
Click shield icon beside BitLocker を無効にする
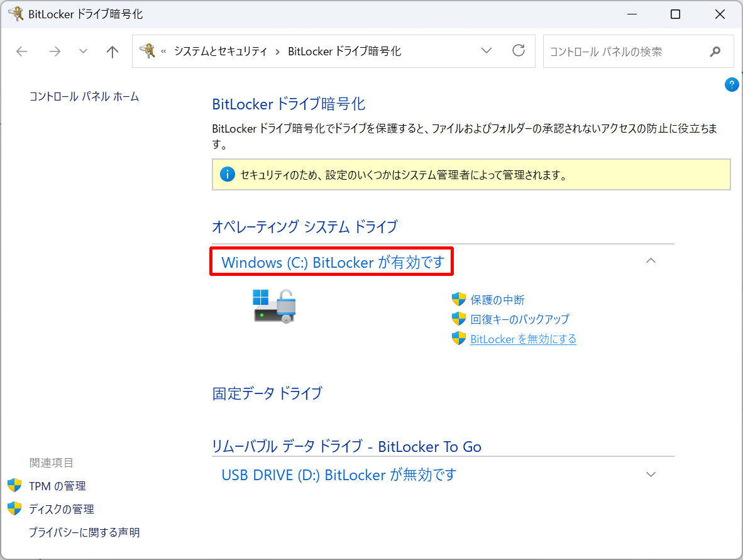pos(459,338)
